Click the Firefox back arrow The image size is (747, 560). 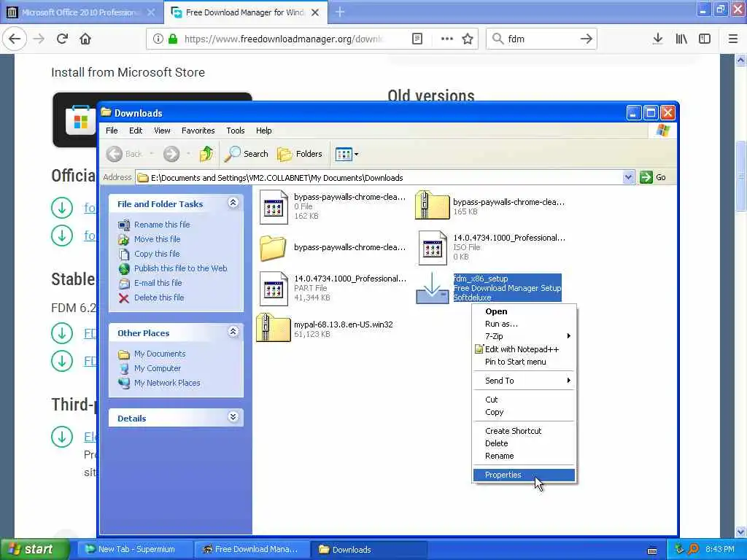[x=15, y=39]
